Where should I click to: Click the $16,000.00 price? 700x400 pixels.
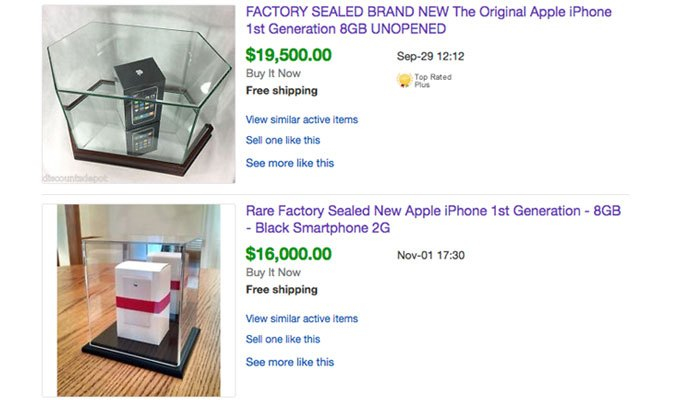[x=289, y=254]
